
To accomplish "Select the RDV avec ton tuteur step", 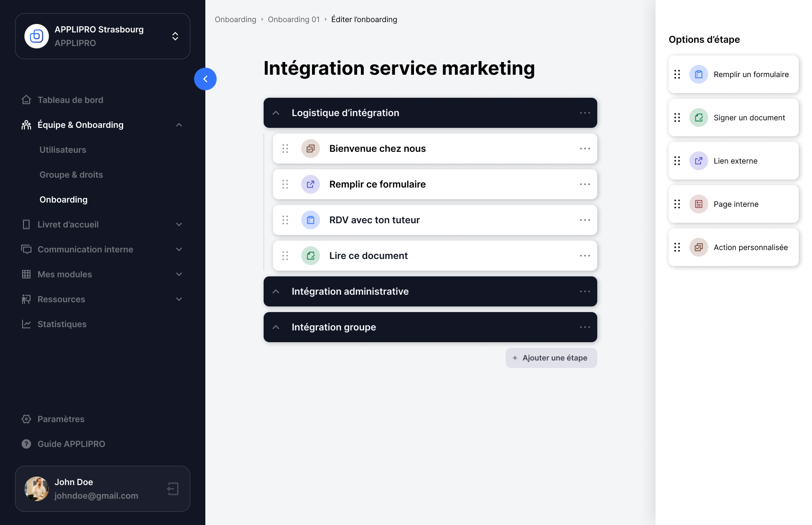I will [x=375, y=220].
